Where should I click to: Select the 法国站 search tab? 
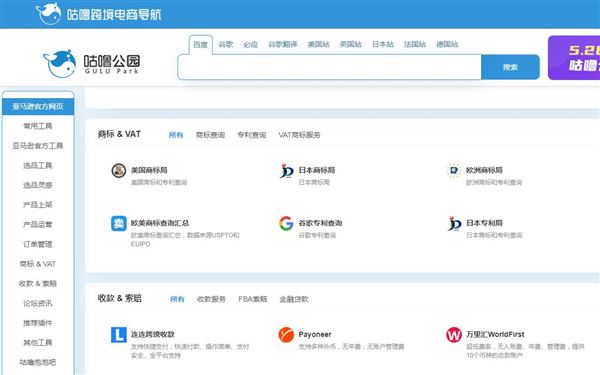(x=415, y=44)
